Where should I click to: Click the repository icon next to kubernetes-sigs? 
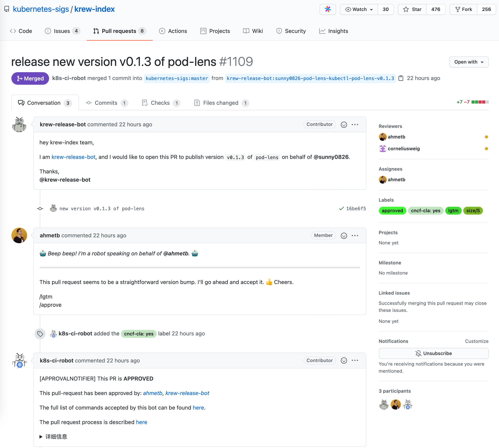coord(7,9)
